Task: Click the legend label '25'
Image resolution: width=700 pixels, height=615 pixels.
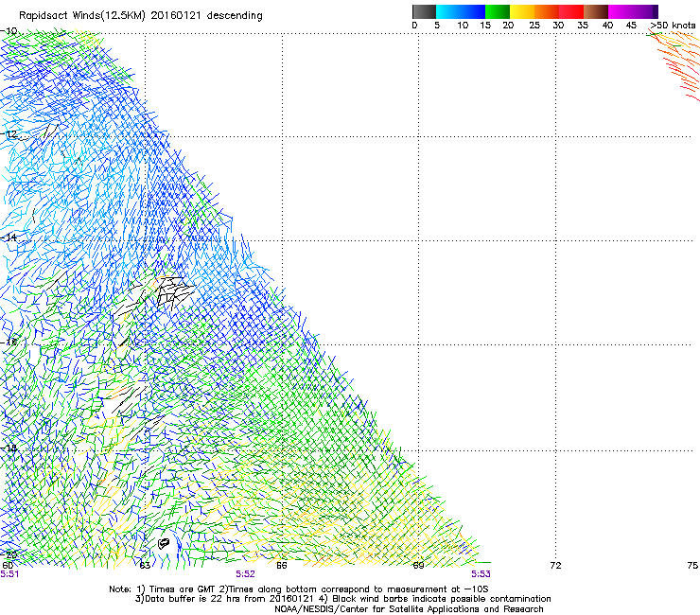Action: (534, 26)
